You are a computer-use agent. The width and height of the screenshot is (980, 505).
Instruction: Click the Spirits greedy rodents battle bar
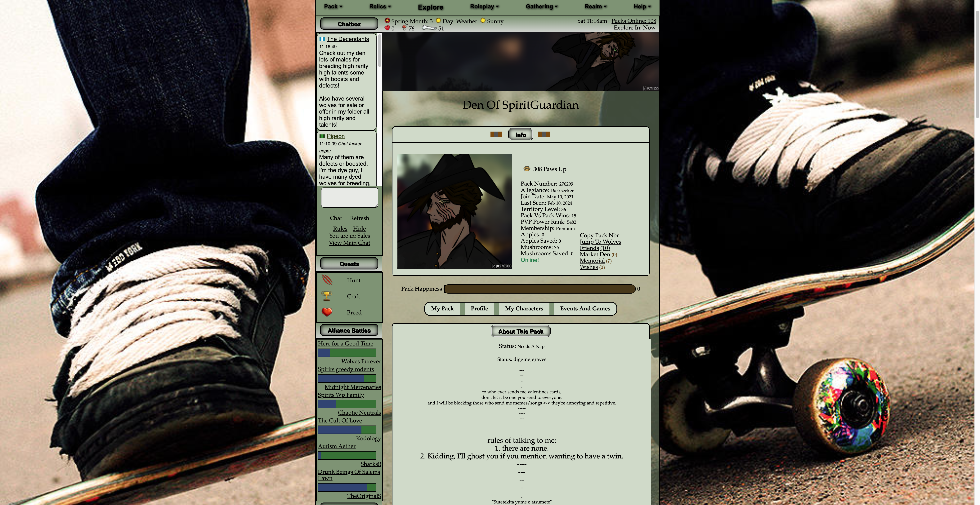click(x=347, y=378)
